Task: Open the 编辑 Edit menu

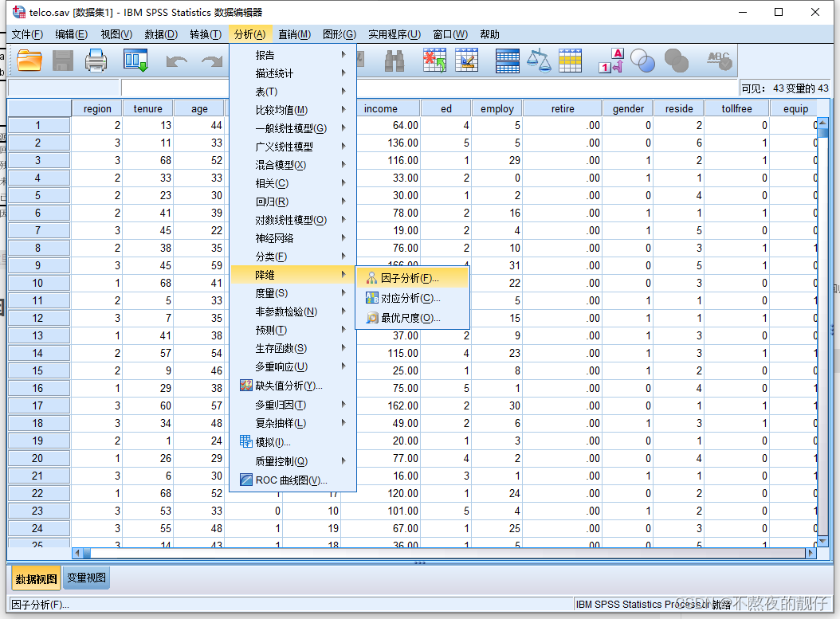Action: click(x=71, y=34)
